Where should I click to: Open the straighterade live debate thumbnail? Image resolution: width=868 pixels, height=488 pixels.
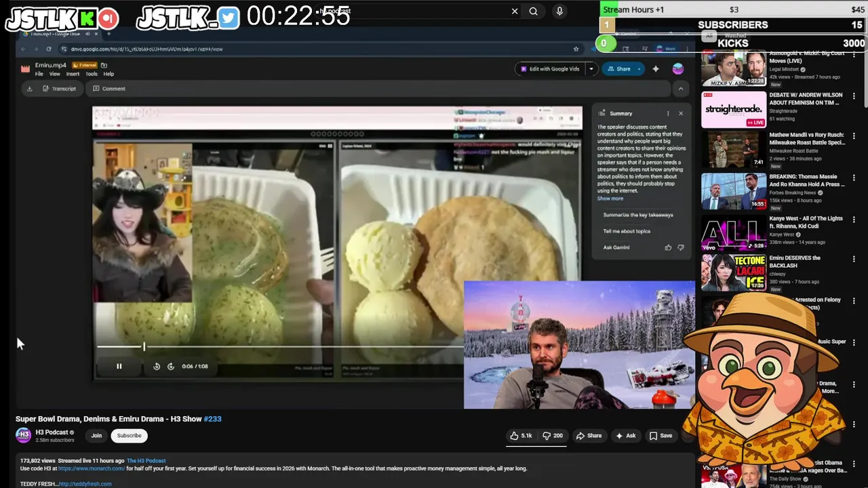733,109
